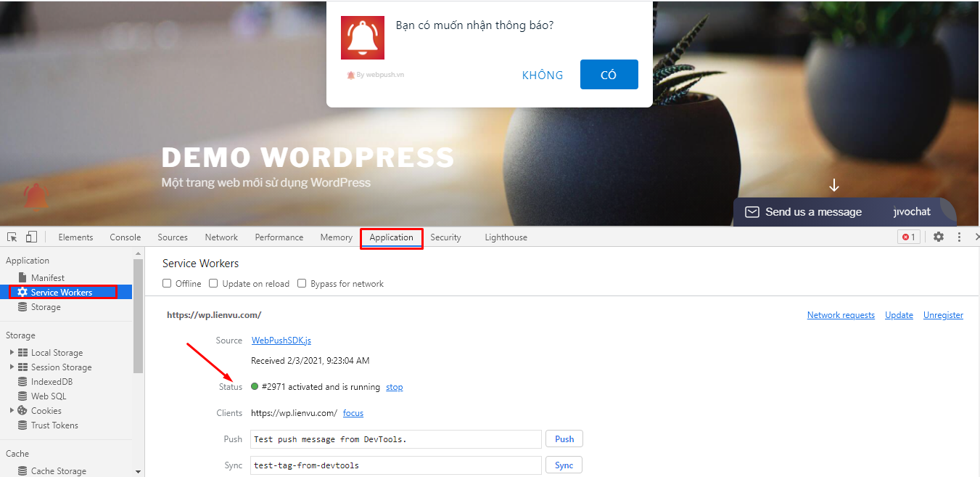The height and width of the screenshot is (477, 980).
Task: Click the sidebar scrollbar up arrow
Action: 139,253
